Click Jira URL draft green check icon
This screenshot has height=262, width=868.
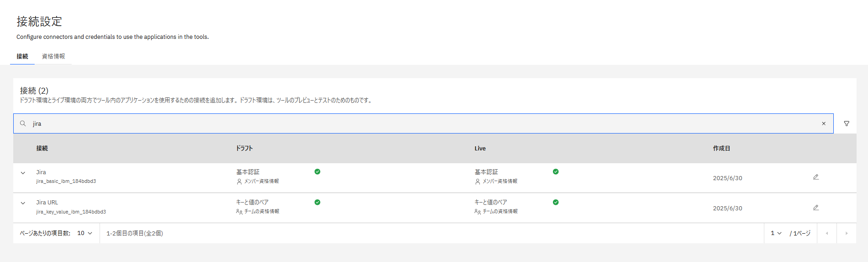(x=317, y=202)
